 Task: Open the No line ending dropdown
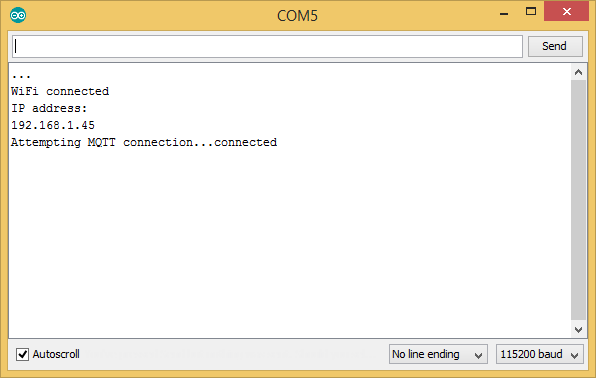coord(438,354)
